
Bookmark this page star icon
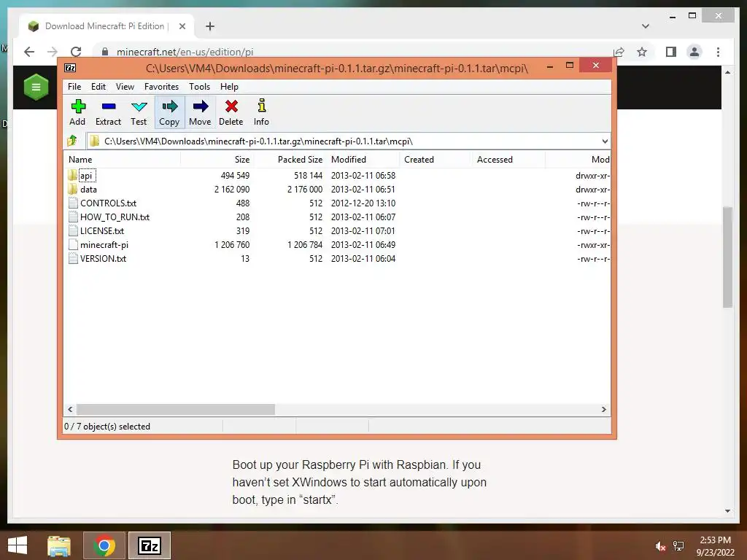[642, 52]
